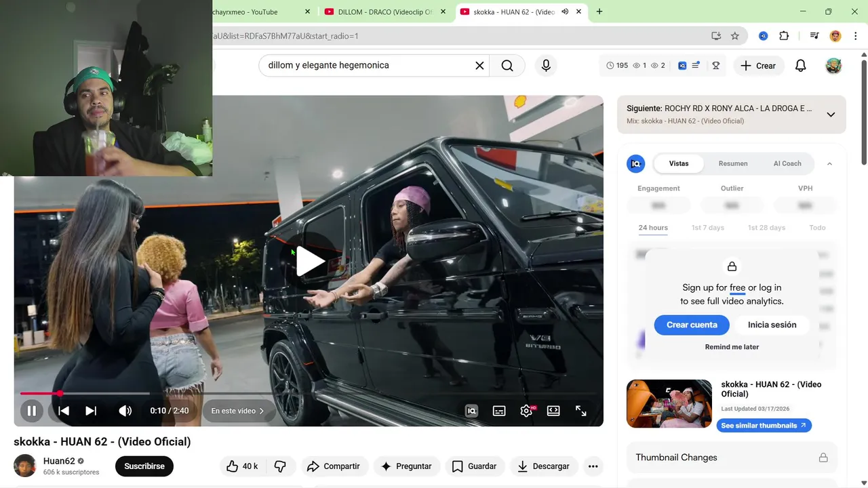Switch to theater mode view
This screenshot has height=488, width=868.
tap(553, 411)
